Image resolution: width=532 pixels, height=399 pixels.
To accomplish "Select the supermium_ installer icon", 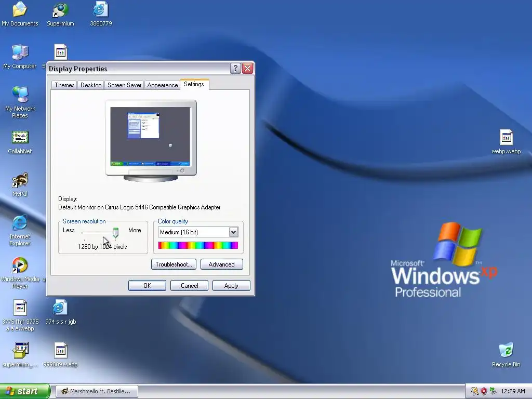I will point(20,355).
